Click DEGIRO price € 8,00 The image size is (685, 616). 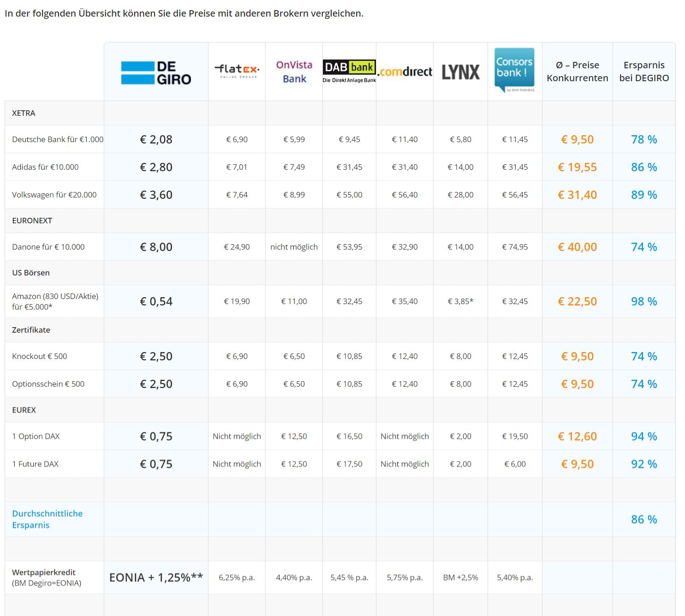point(156,247)
